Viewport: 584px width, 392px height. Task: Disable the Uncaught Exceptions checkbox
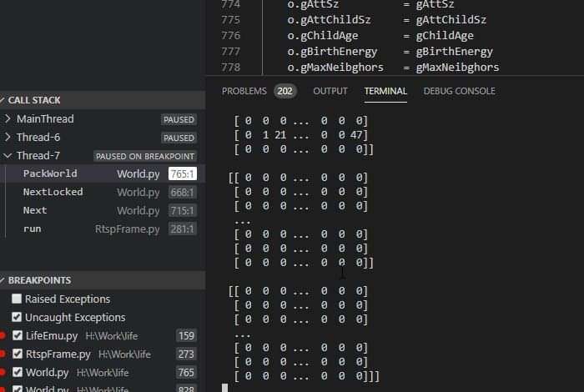(x=17, y=318)
